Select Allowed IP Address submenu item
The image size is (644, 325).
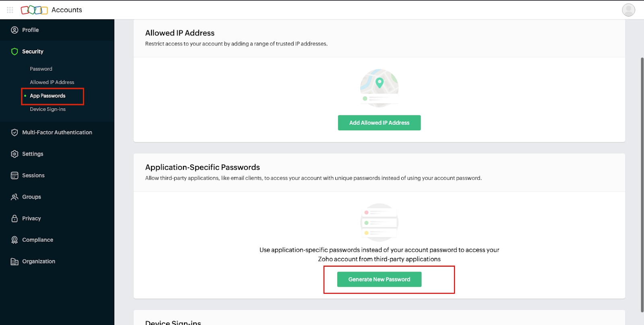52,82
